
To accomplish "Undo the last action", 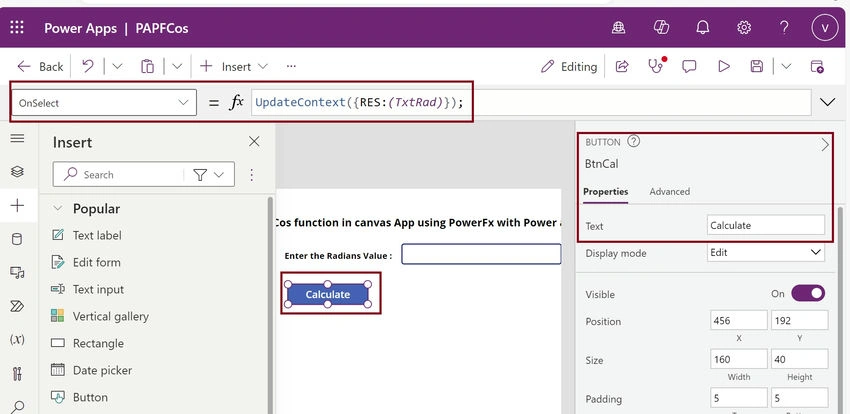I will coord(87,66).
